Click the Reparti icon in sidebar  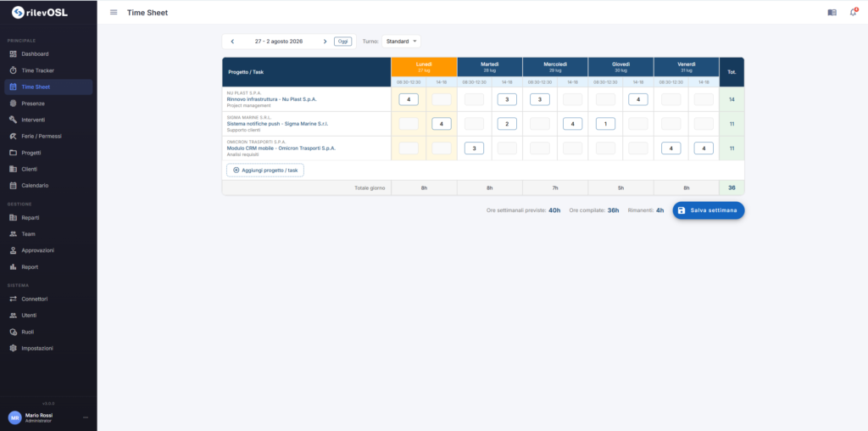click(14, 218)
